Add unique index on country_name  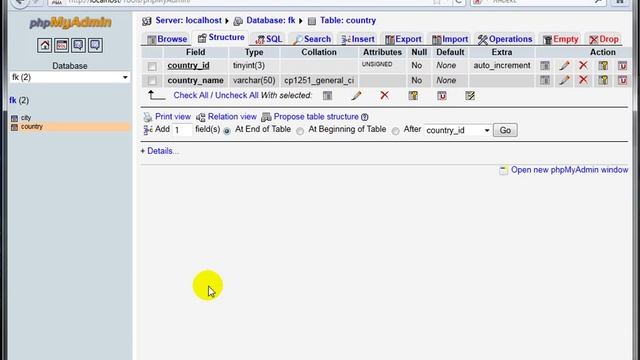(622, 80)
